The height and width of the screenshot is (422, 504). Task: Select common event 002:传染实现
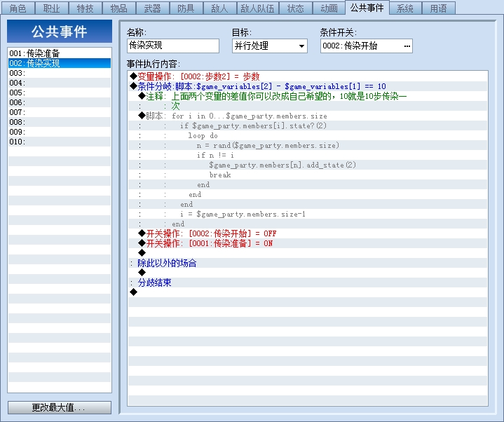[x=60, y=63]
